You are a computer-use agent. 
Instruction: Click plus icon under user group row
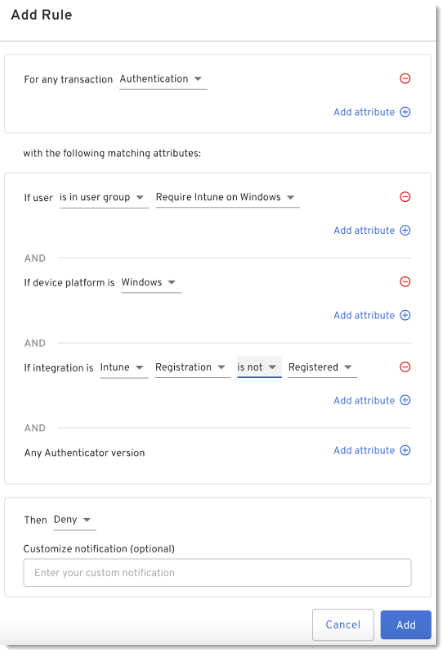(x=405, y=230)
